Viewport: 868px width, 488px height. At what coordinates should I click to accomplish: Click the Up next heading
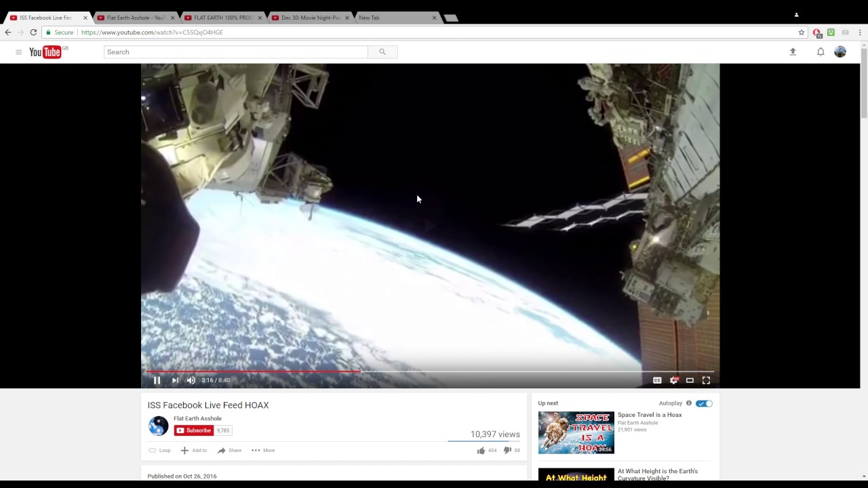tap(548, 403)
